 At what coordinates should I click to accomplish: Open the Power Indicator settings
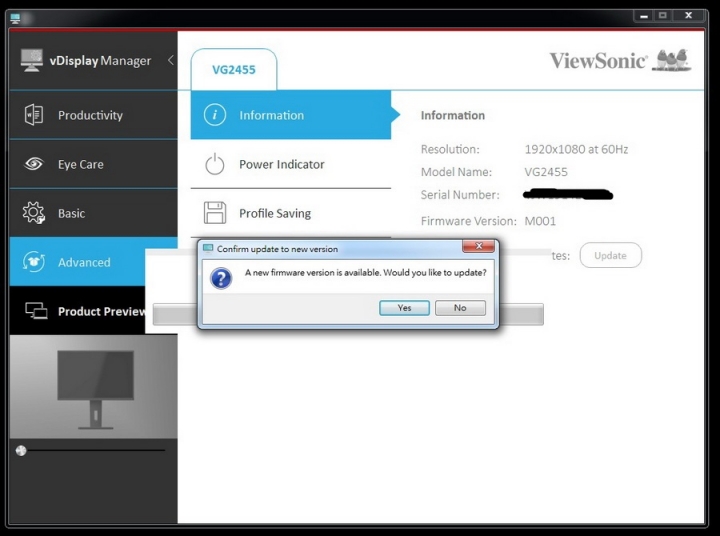[291, 164]
